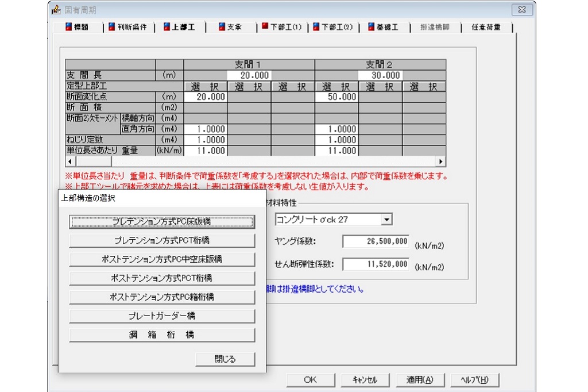The image size is (588, 392).
Task: Click first 選択 button under 支間1
Action: 206,86
